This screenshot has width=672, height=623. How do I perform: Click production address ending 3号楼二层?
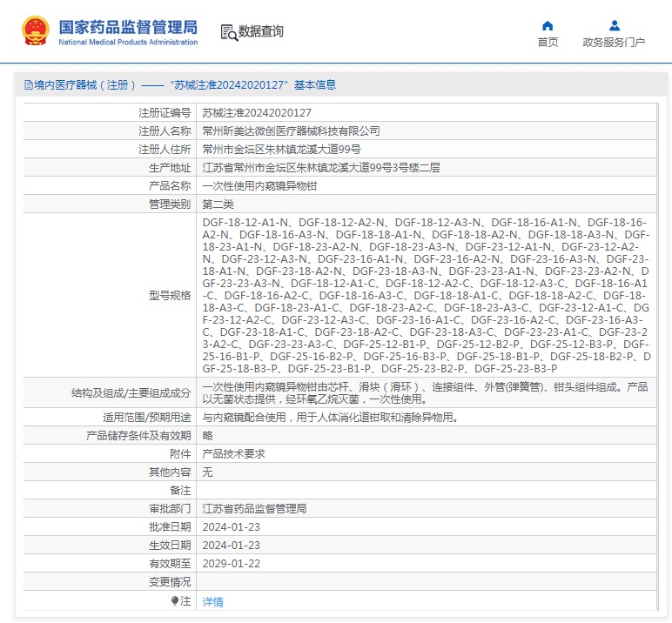click(x=321, y=168)
